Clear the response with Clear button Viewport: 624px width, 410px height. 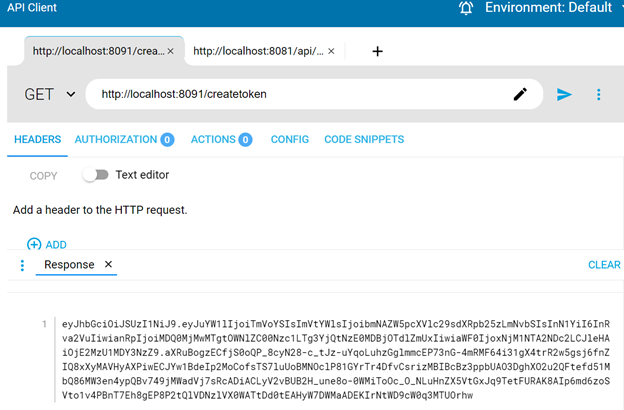[604, 265]
